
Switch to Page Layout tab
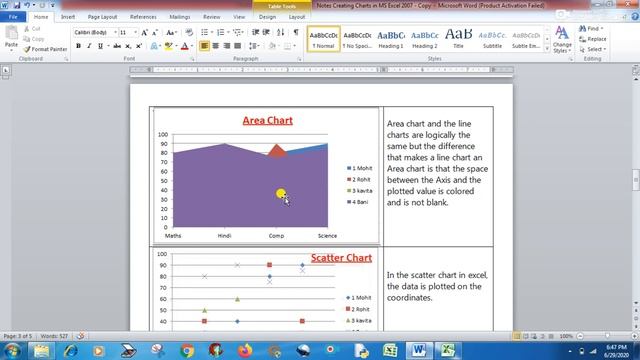click(102, 17)
